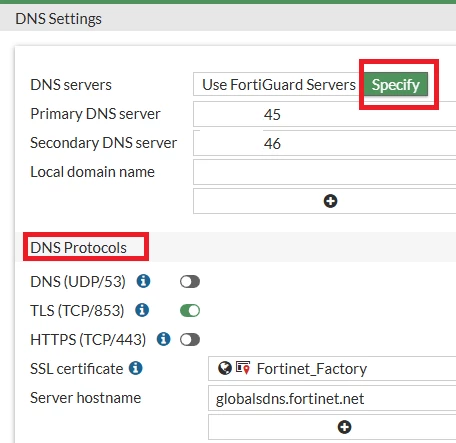Show info for TLS (TCP/853)
Viewport: 456px width, 443px height.
coord(142,310)
